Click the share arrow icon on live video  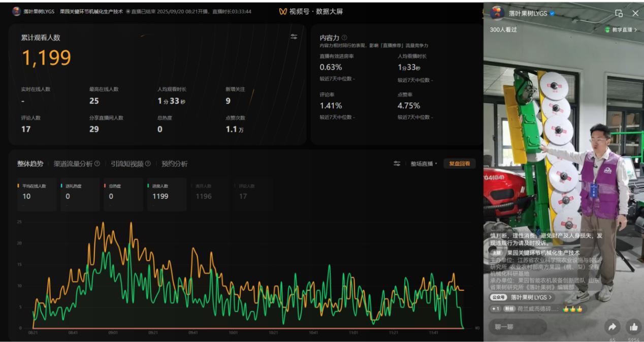coord(612,327)
